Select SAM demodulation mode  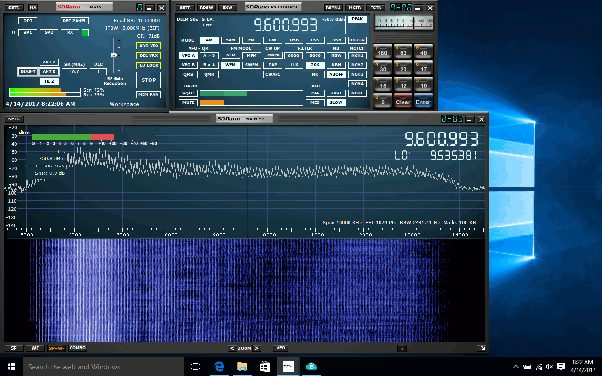click(230, 40)
